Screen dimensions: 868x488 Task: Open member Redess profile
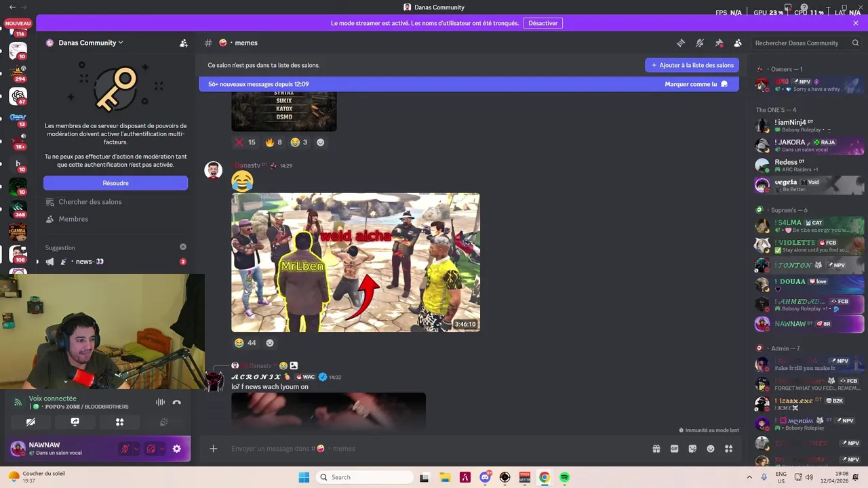809,165
